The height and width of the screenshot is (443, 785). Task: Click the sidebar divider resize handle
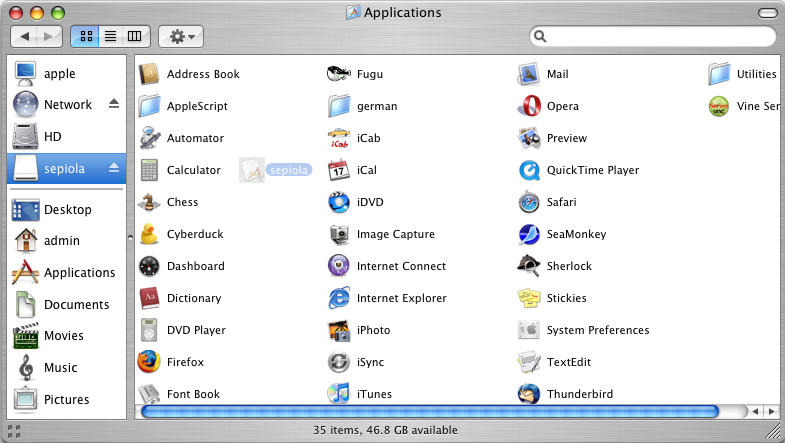point(130,237)
